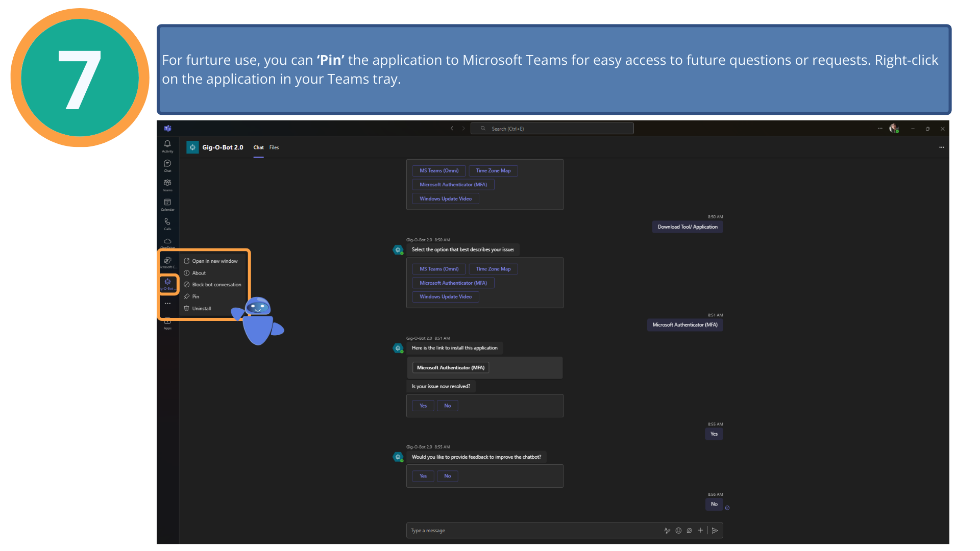
Task: Click the format text icon in compose box
Action: [667, 531]
